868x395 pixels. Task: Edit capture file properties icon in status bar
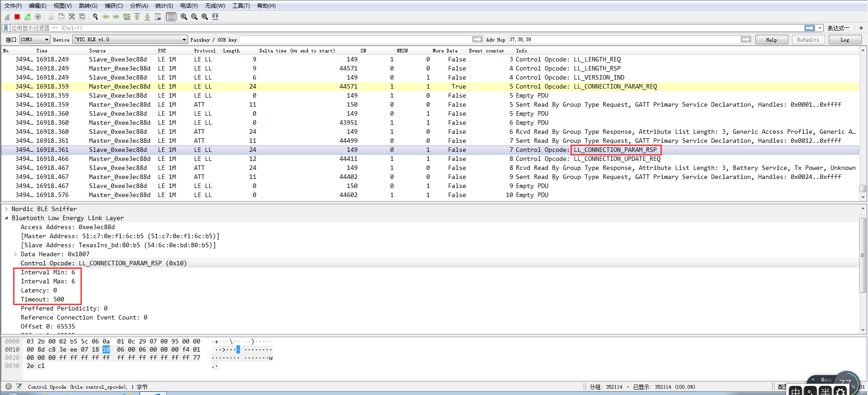19,386
